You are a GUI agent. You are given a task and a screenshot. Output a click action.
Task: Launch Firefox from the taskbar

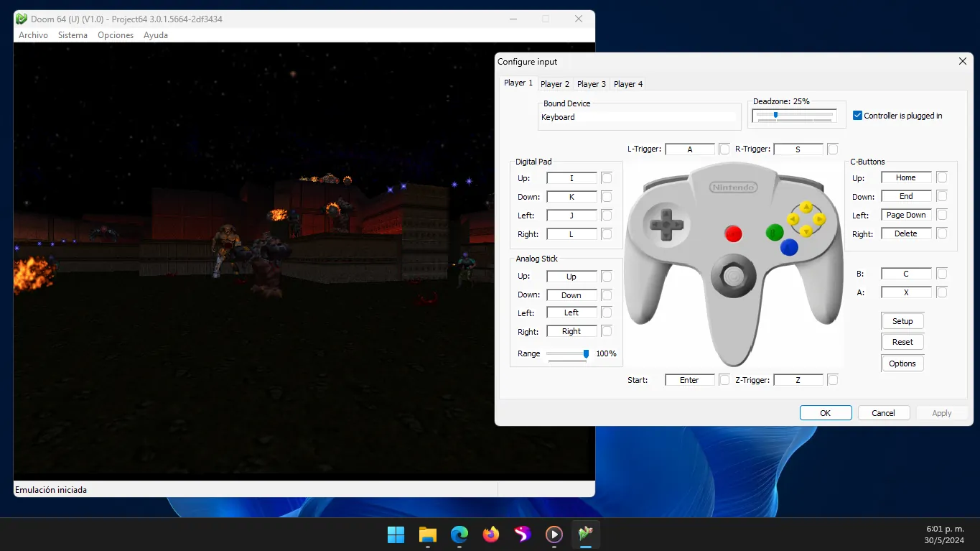[x=491, y=534]
